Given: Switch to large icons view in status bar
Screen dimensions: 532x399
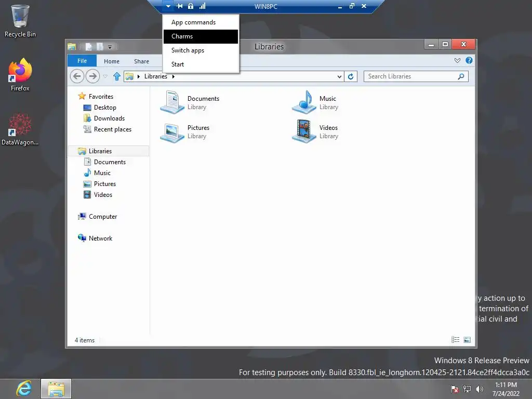Looking at the screenshot, I should pyautogui.click(x=467, y=340).
